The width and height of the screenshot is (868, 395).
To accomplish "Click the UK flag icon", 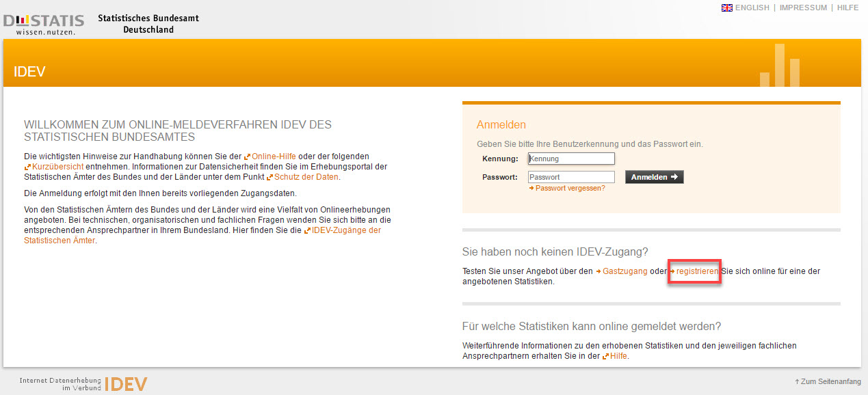I will (727, 8).
